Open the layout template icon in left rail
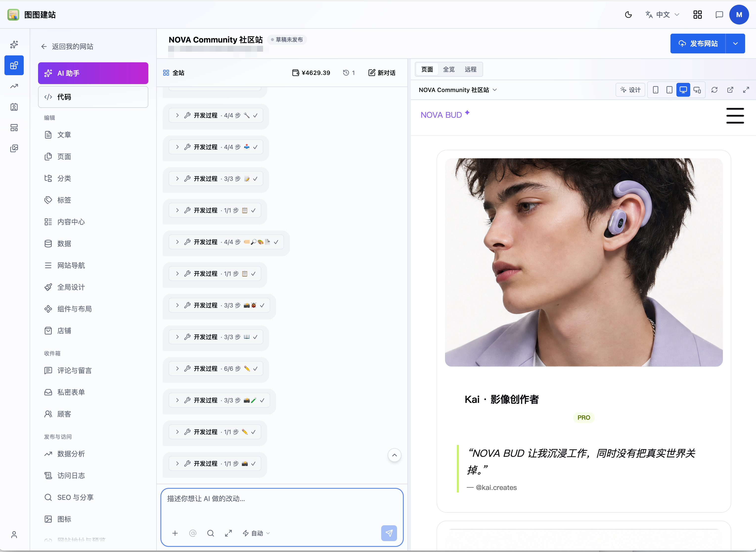The height and width of the screenshot is (552, 756). 14,128
